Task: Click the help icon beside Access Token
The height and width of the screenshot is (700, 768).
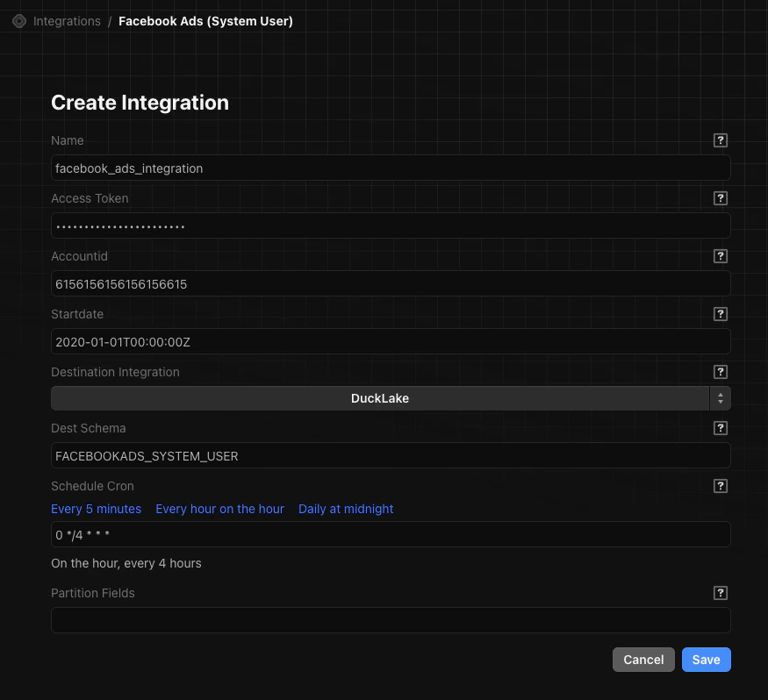Action: click(721, 198)
